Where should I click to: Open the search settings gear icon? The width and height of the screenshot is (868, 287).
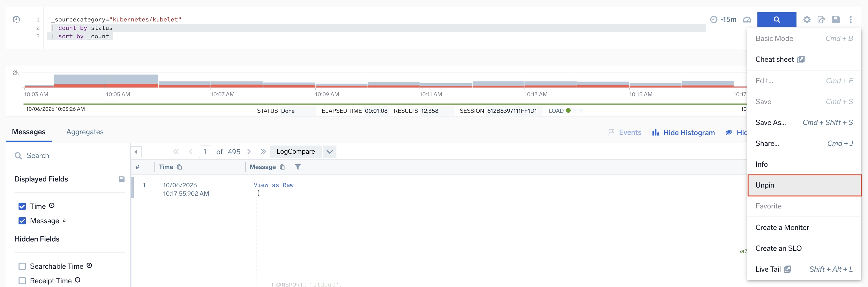pyautogui.click(x=807, y=19)
